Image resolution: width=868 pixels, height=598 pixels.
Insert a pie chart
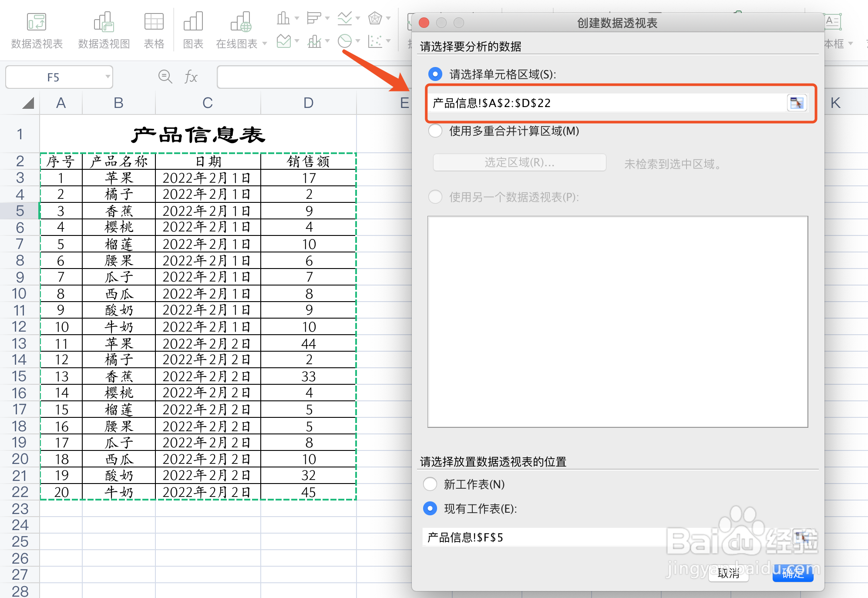(345, 42)
